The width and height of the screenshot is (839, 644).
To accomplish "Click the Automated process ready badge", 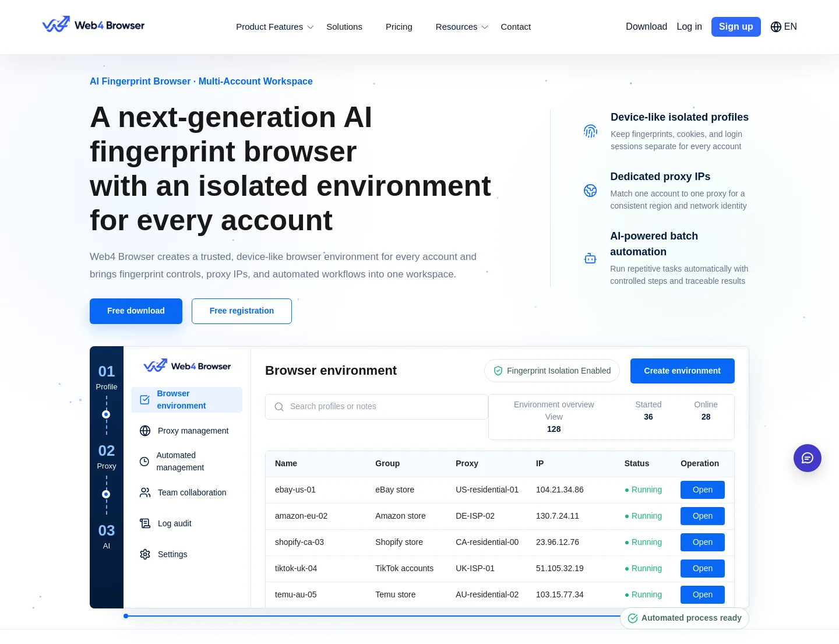I will coord(685,618).
